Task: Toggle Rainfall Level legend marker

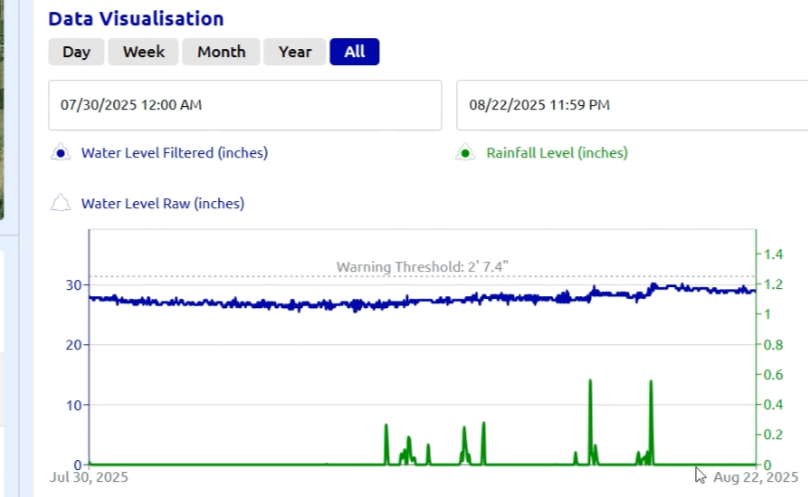Action: click(465, 153)
